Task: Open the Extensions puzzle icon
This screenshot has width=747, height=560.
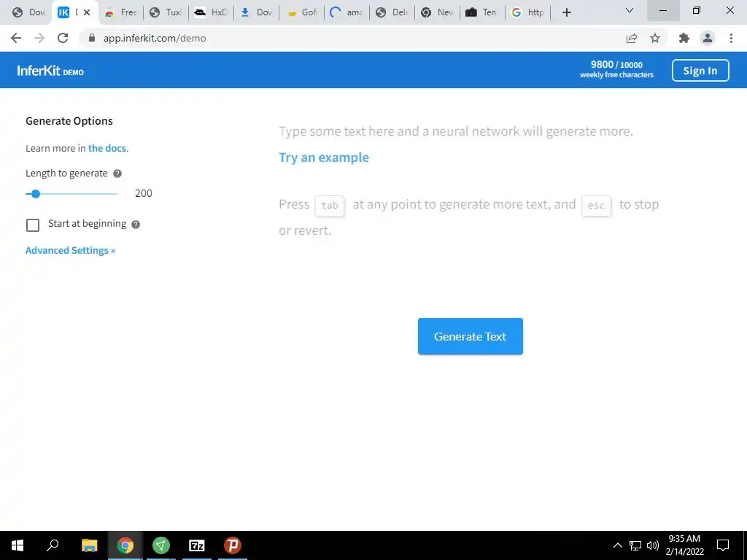Action: 684,38
